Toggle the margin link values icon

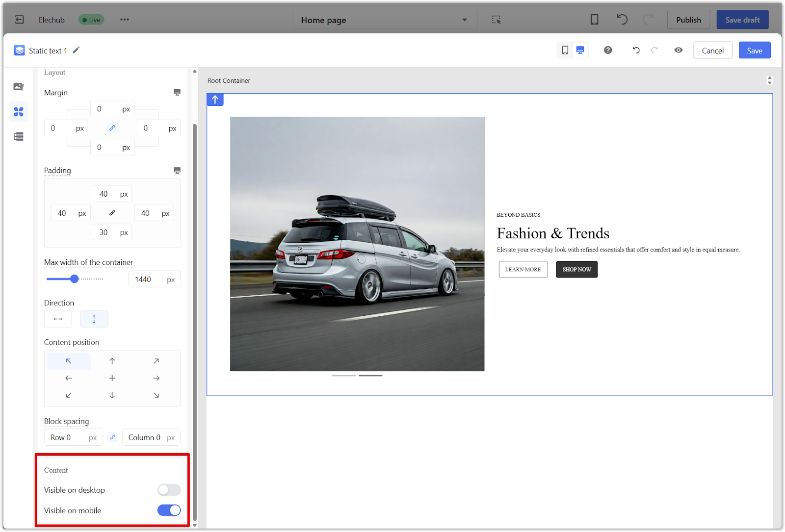pyautogui.click(x=112, y=128)
